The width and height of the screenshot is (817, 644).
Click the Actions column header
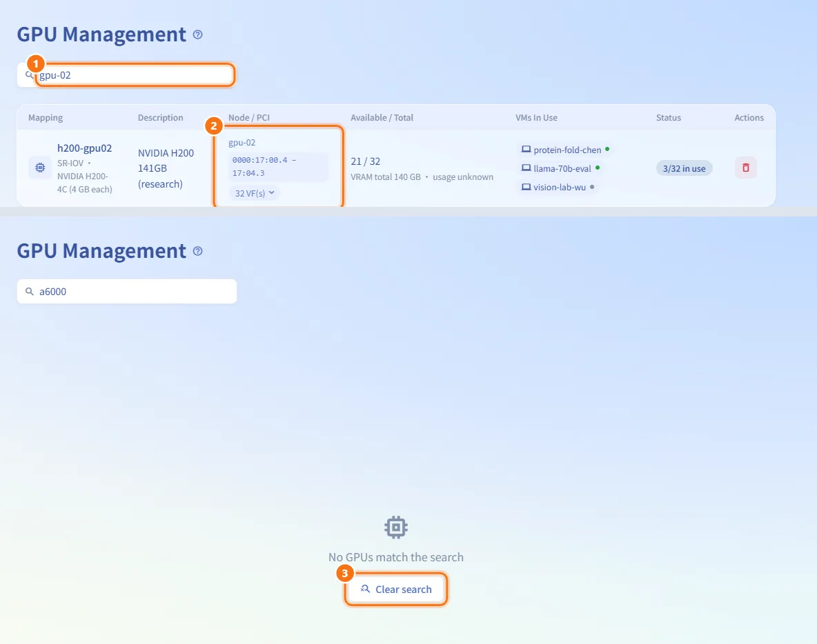pyautogui.click(x=749, y=118)
